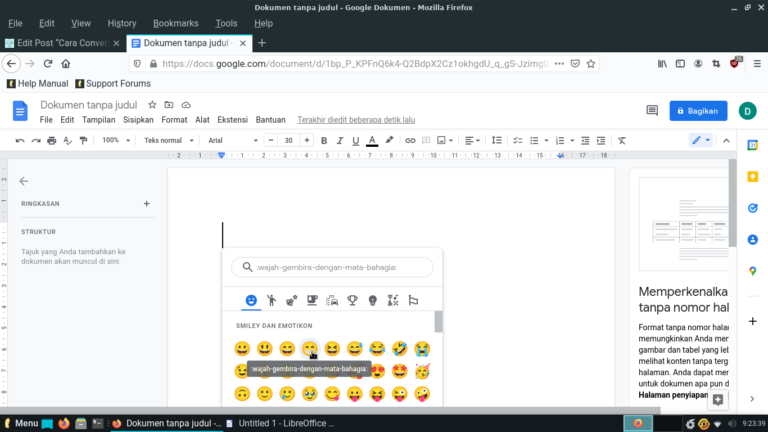Open the Tampilan menu
The height and width of the screenshot is (432, 768).
click(x=98, y=120)
